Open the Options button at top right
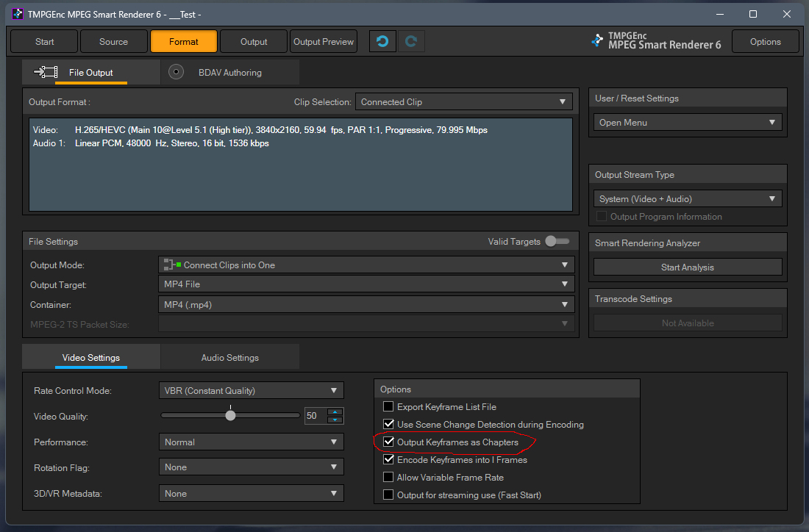The image size is (809, 532). (765, 41)
